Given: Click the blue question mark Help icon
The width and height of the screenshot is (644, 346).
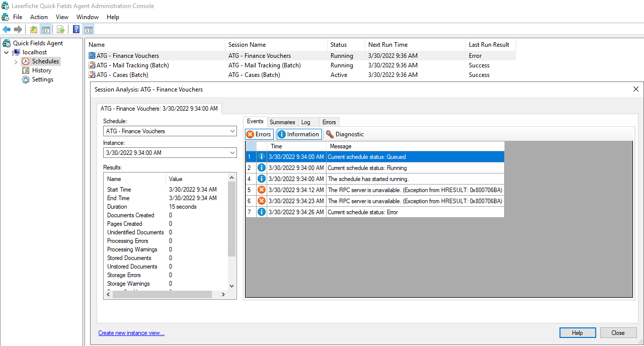Looking at the screenshot, I should [x=76, y=29].
